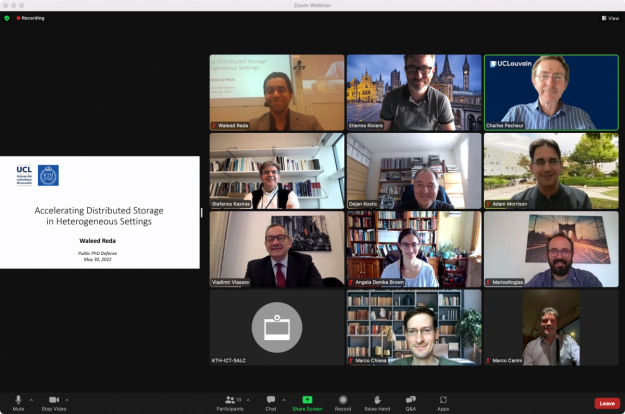This screenshot has width=625, height=414.
Task: Click the shared slide with the thesis title
Action: tap(99, 211)
